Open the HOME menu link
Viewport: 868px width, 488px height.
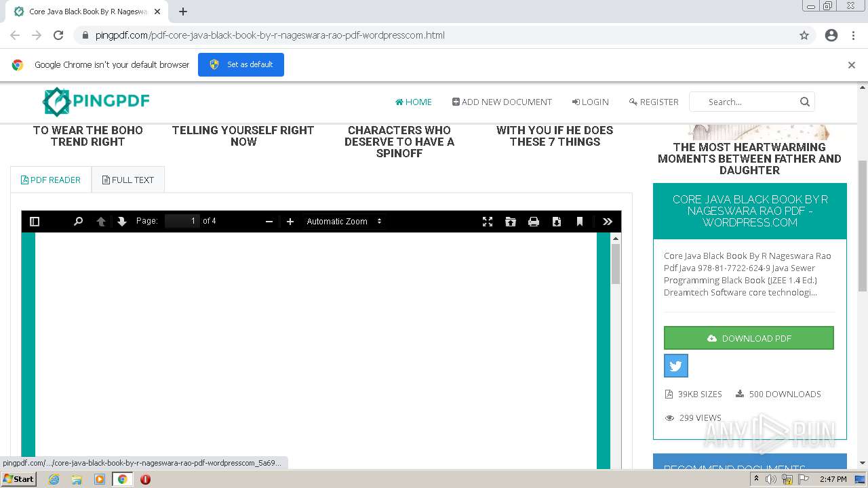coord(414,102)
